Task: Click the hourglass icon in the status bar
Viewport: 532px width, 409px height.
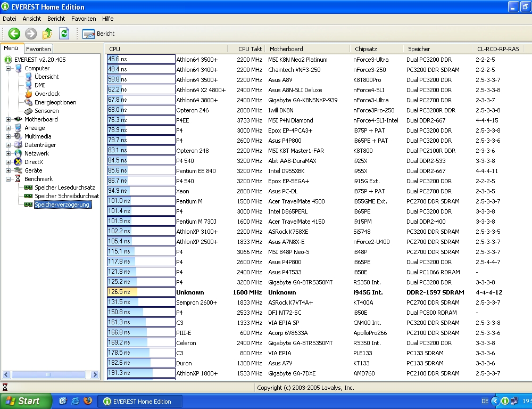Action: coord(5,387)
